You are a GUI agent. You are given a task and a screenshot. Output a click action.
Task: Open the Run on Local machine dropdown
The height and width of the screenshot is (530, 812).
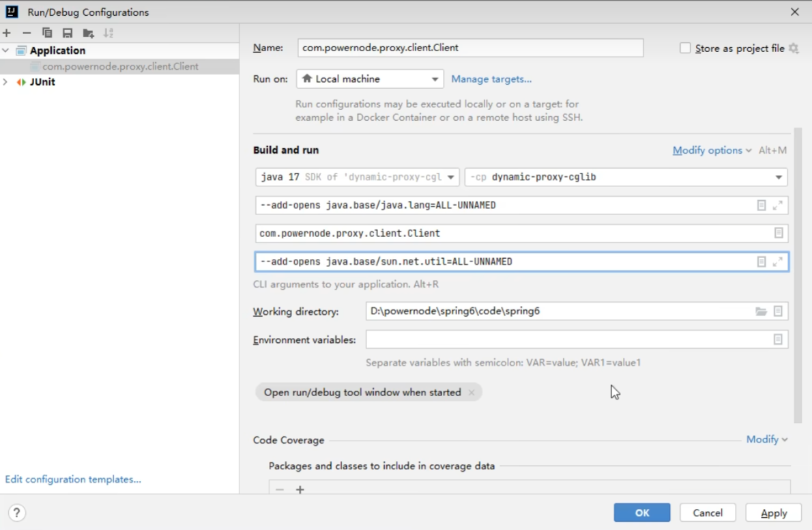[x=369, y=79]
